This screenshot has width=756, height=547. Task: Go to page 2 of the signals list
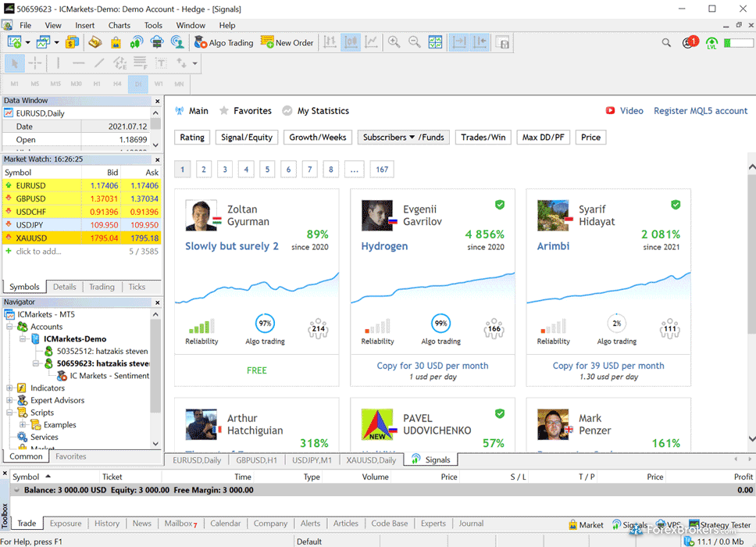(x=204, y=169)
